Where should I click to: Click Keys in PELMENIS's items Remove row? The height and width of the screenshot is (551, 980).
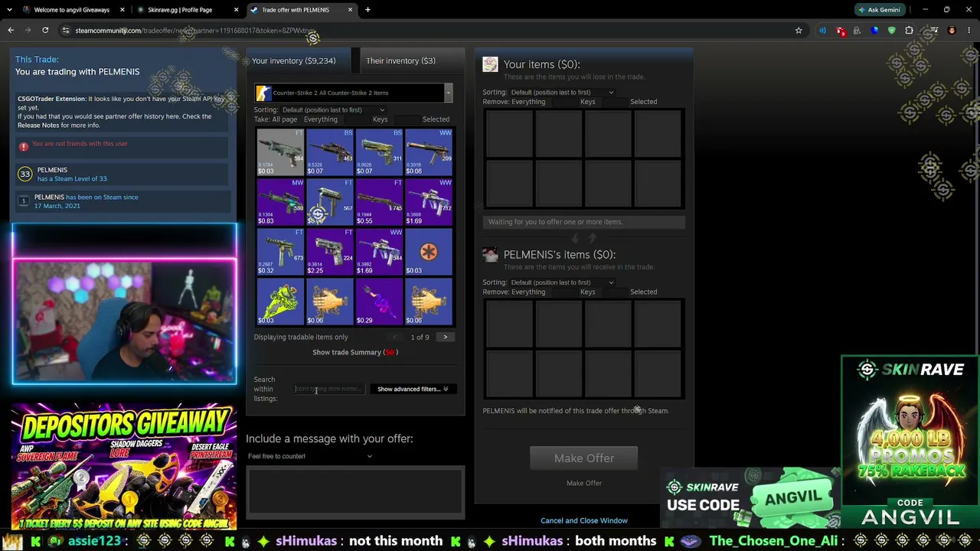(x=587, y=292)
